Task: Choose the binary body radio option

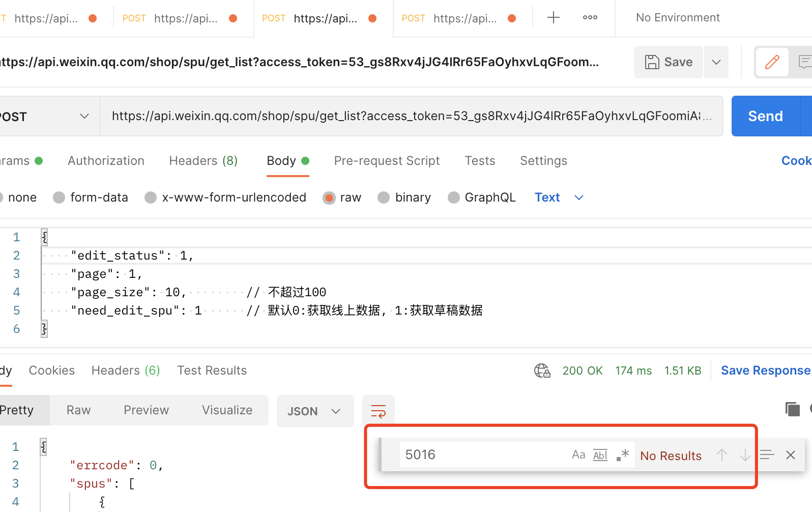Action: [x=404, y=197]
